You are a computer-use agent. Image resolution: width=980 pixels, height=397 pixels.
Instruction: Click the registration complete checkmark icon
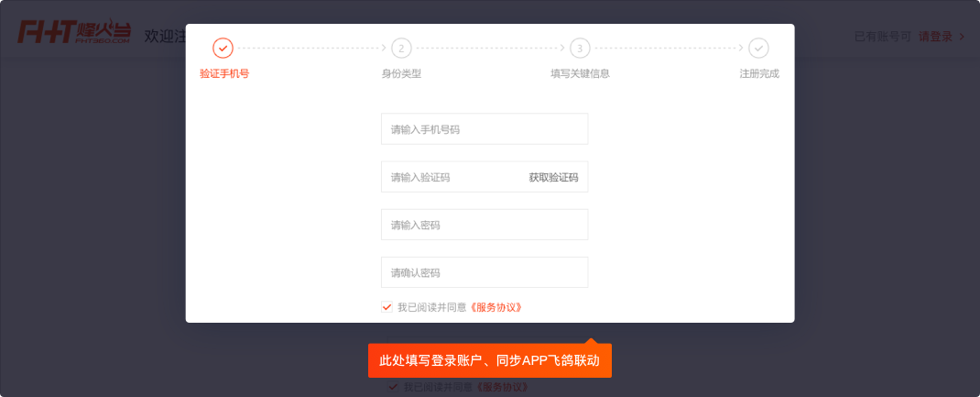click(x=758, y=48)
